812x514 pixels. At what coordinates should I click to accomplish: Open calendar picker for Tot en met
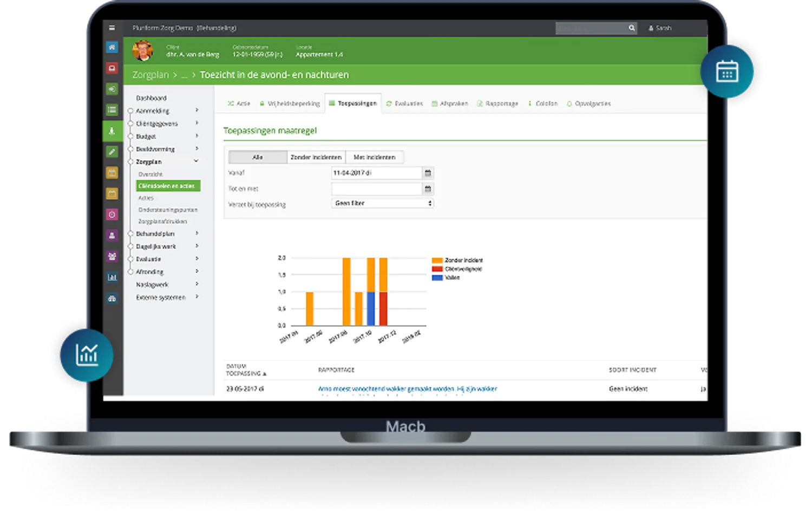pos(428,189)
